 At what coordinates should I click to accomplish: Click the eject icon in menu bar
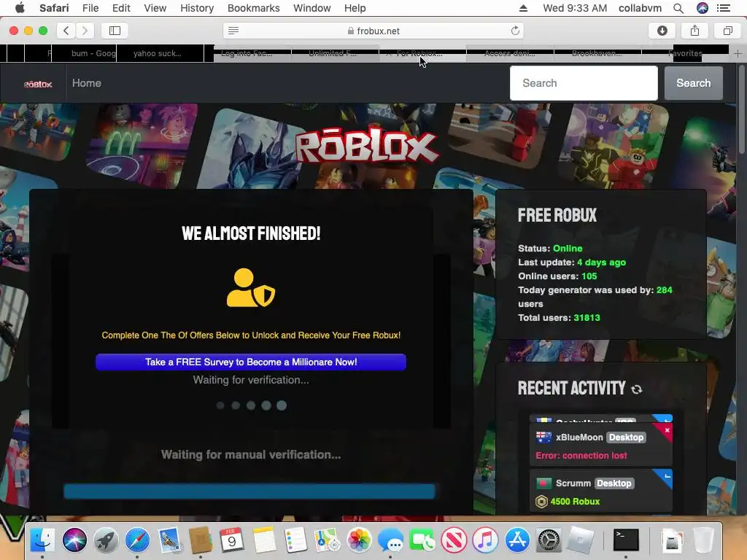point(523,8)
